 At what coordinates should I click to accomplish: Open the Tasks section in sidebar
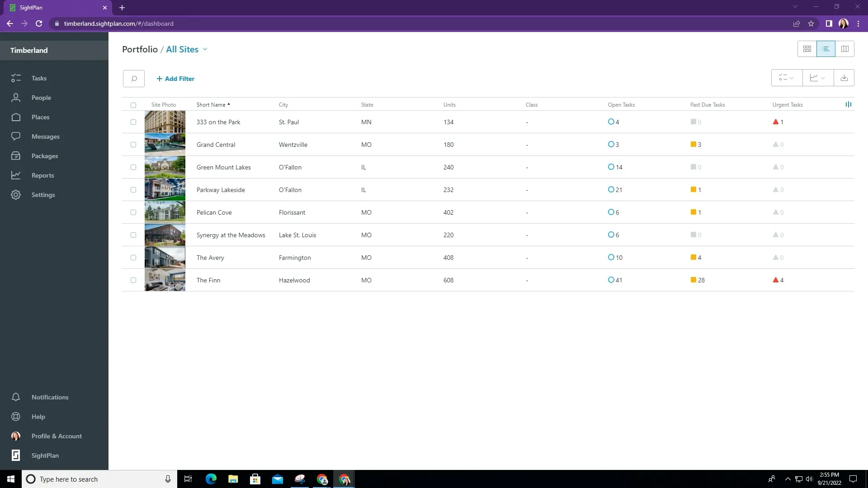pos(39,78)
